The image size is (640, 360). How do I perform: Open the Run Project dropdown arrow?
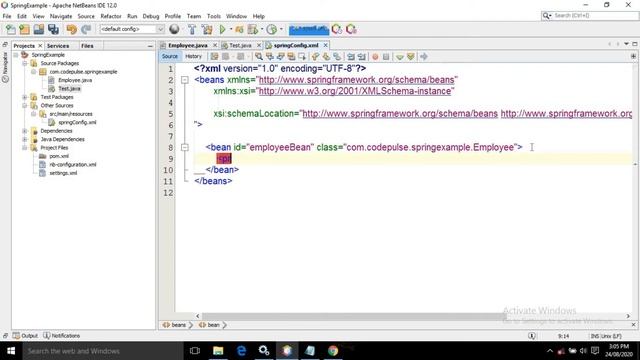(x=231, y=29)
